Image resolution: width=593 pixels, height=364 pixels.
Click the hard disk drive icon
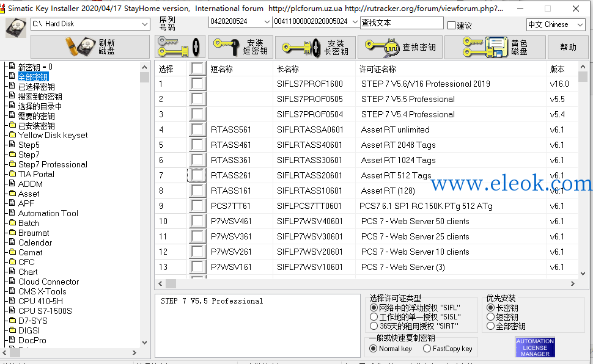[16, 27]
